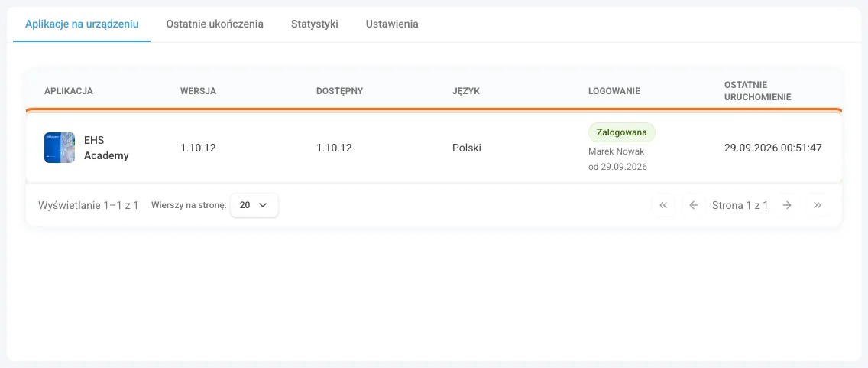Click the Zalogowana status badge

(x=622, y=132)
